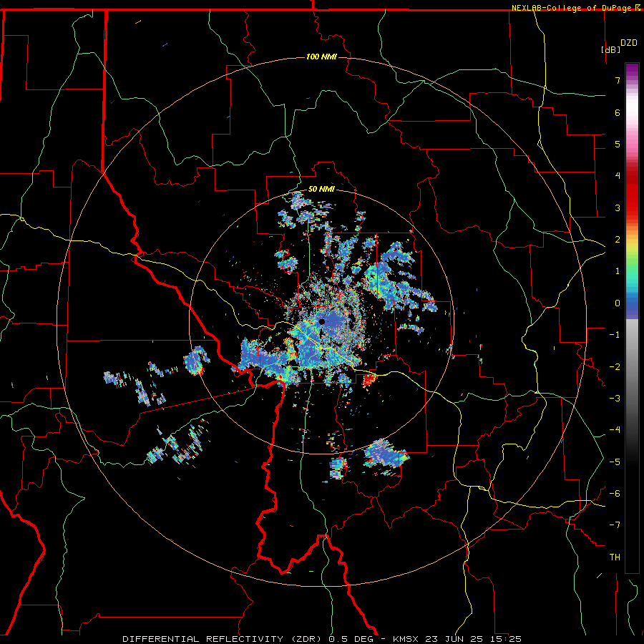This screenshot has width=644, height=644.
Task: Click the -5 colorbar tick label
Action: coord(615,462)
